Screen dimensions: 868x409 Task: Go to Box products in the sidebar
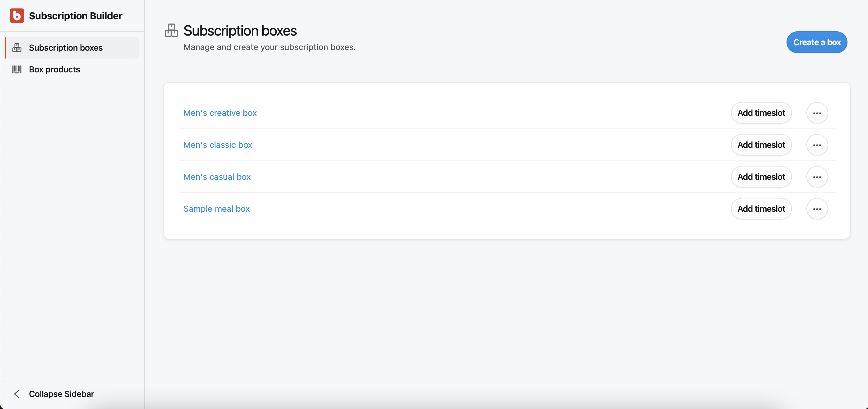pyautogui.click(x=55, y=69)
